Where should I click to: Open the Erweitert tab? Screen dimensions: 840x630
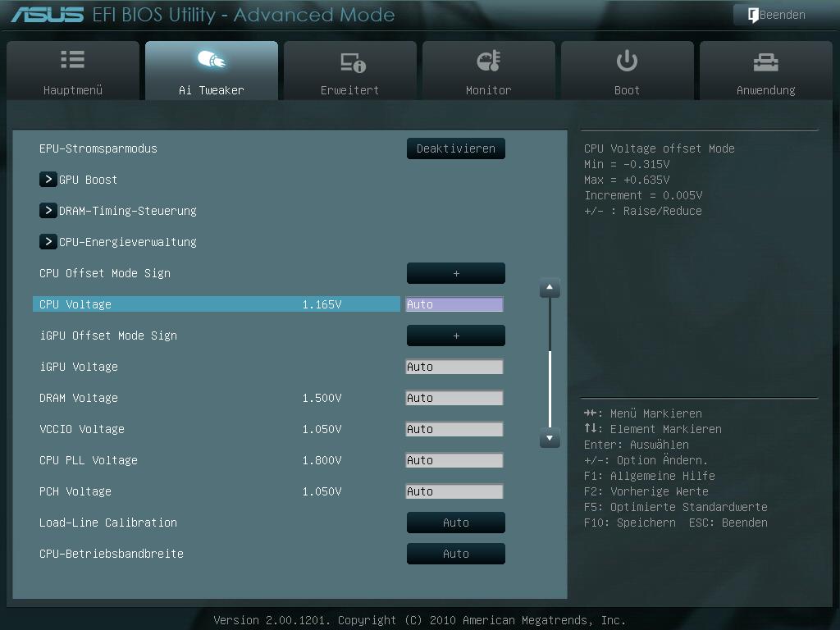(349, 71)
